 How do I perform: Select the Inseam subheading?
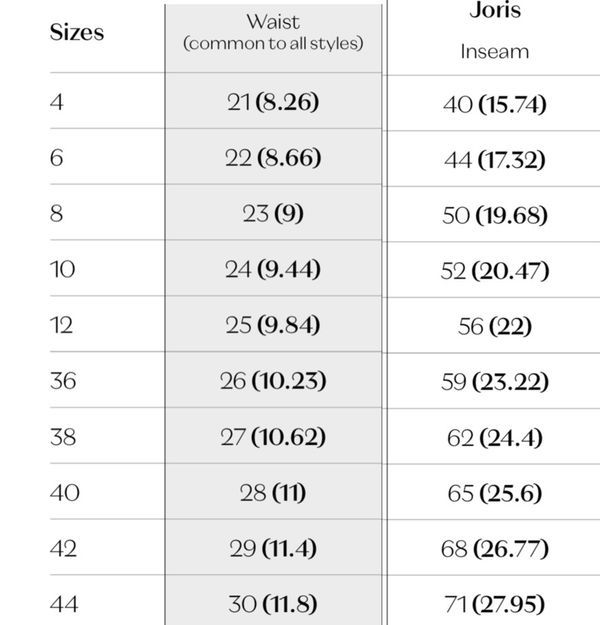pyautogui.click(x=494, y=51)
